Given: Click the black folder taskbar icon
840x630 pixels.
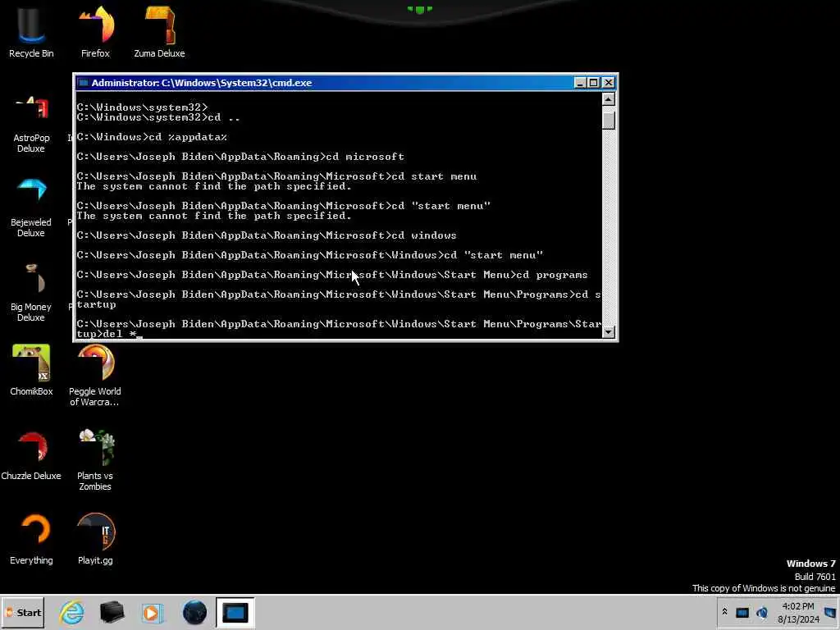Looking at the screenshot, I should (112, 612).
